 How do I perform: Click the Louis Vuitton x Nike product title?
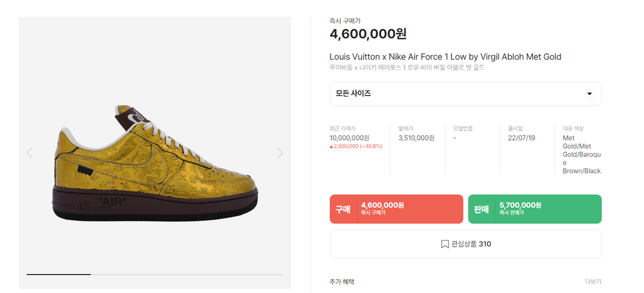(x=445, y=57)
